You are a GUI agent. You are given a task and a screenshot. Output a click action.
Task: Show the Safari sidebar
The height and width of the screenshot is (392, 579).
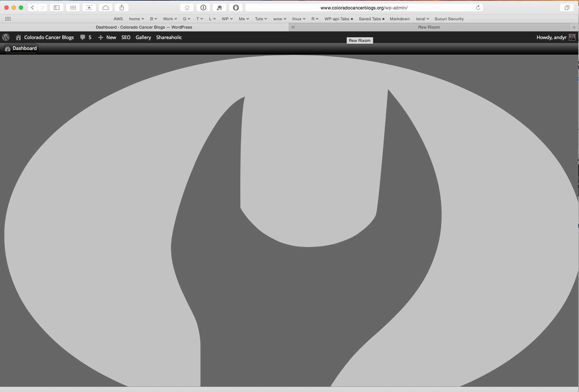click(x=56, y=8)
